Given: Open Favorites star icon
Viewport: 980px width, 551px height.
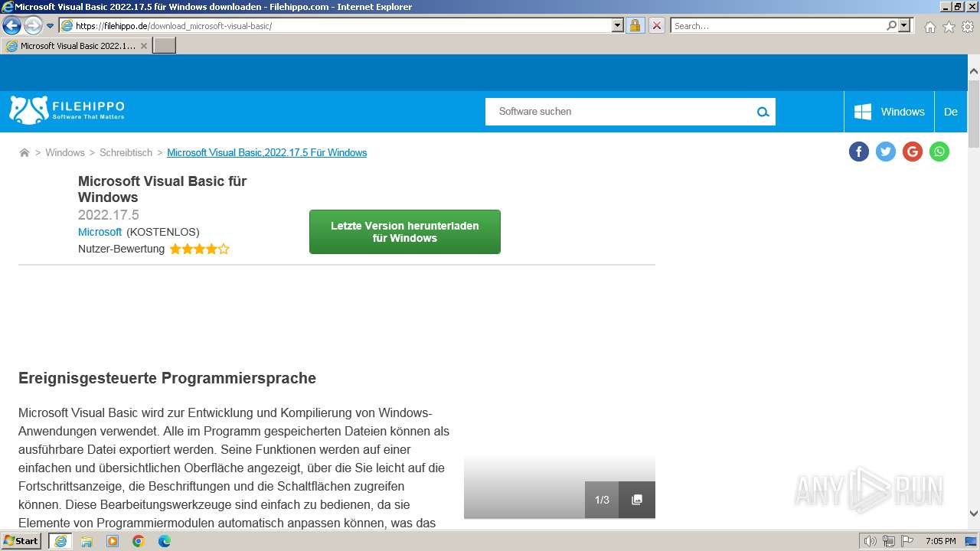Looking at the screenshot, I should point(949,27).
